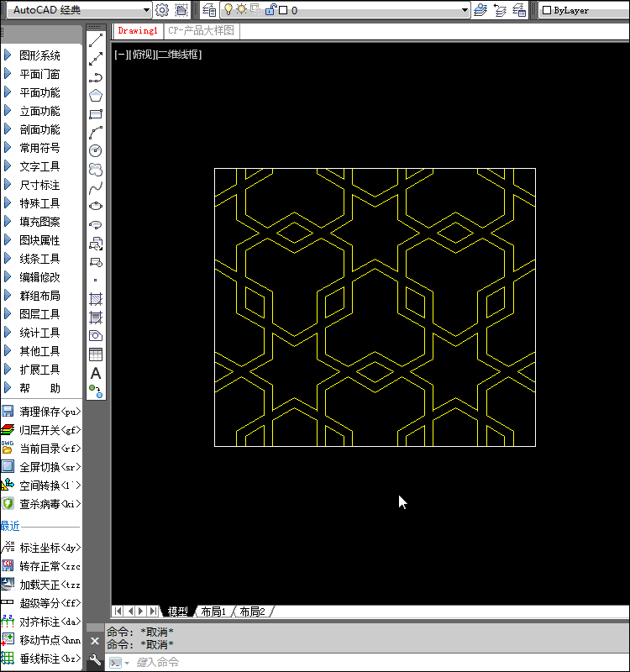Click the Insert Block icon
This screenshot has width=630, height=672.
click(x=96, y=244)
